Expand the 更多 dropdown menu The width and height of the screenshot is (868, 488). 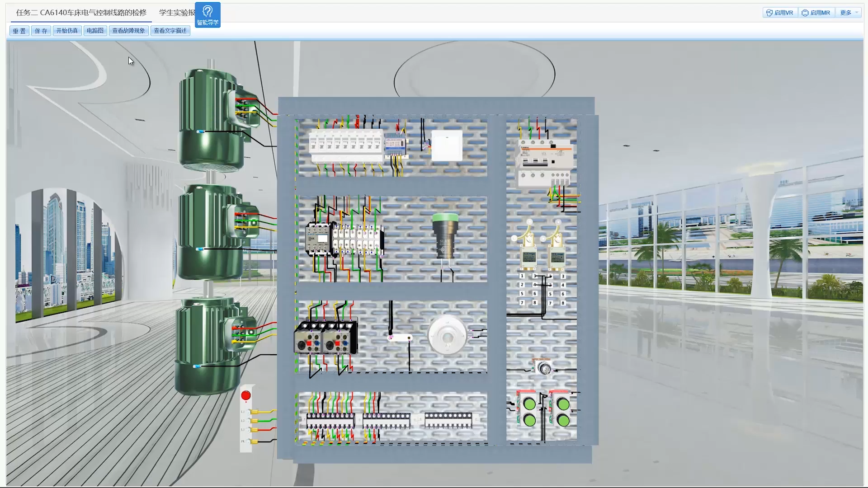(849, 13)
